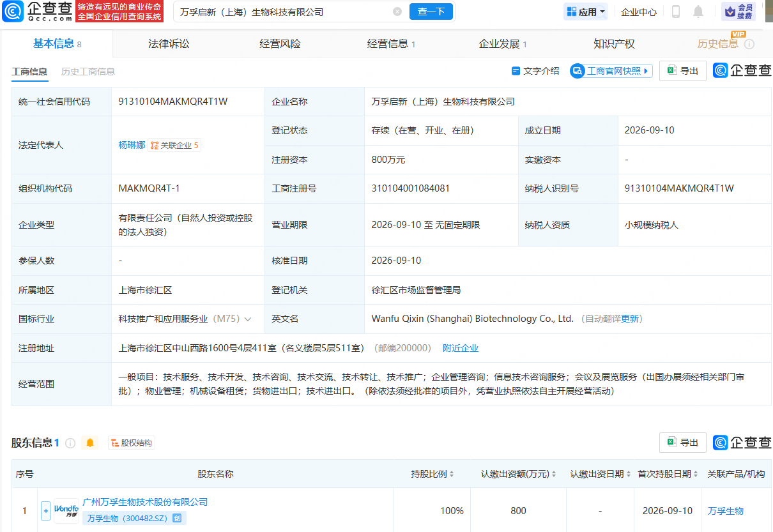This screenshot has height=532, width=773.
Task: Click registration number 310104001084081
Action: tap(410, 188)
